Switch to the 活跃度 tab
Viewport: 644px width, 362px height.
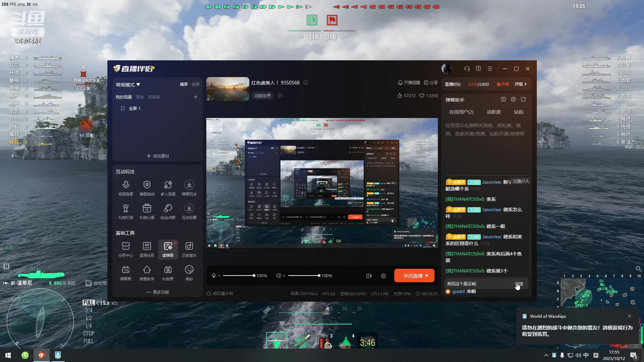(x=493, y=112)
